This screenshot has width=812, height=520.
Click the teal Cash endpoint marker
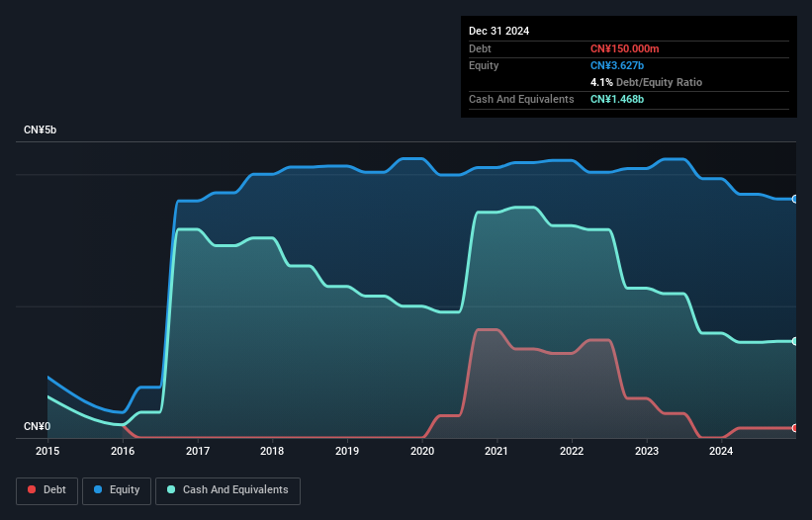795,341
